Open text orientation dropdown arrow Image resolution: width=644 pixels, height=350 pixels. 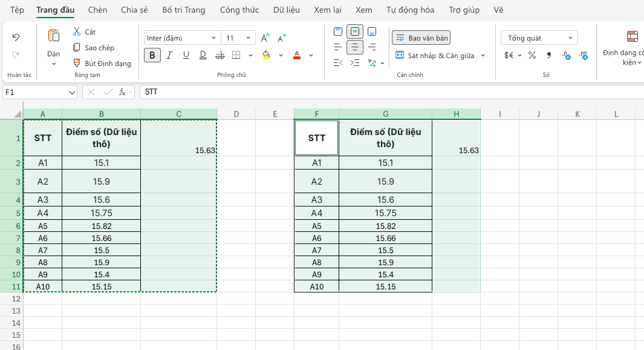[382, 64]
